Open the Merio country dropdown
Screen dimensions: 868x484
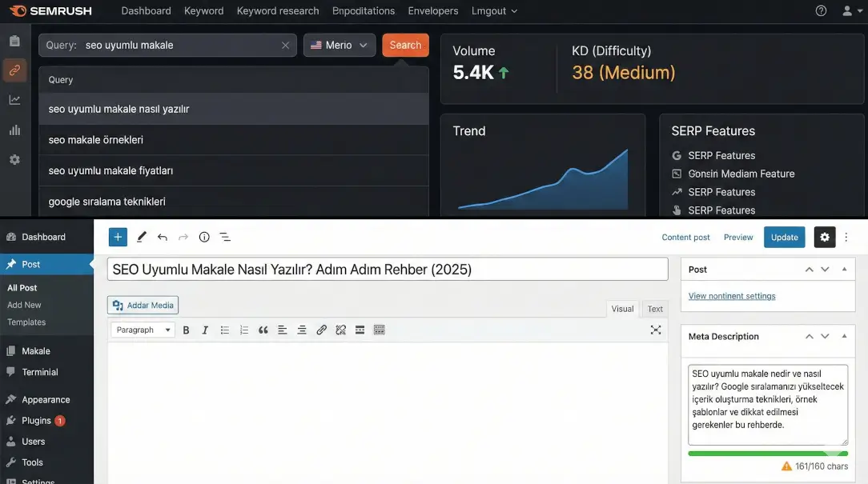tap(339, 45)
